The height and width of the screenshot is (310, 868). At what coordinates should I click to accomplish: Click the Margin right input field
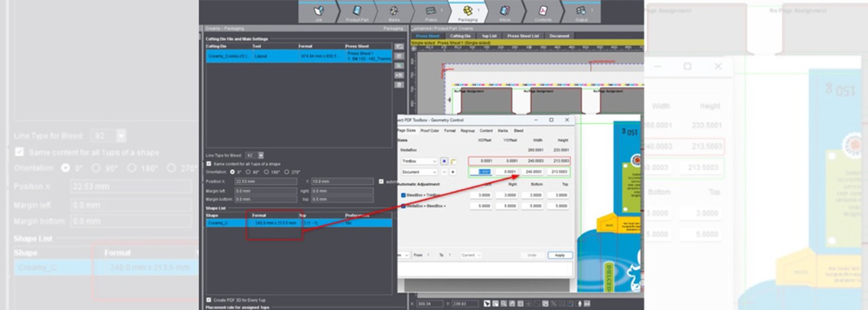(x=343, y=191)
